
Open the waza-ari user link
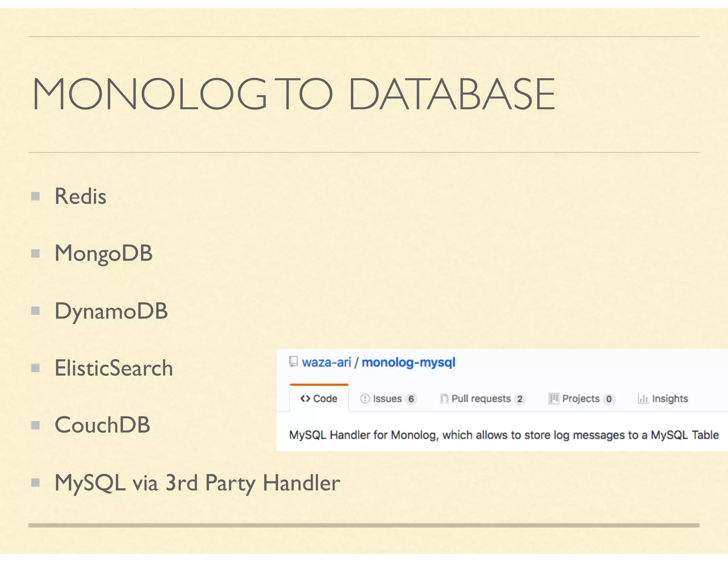tap(326, 362)
